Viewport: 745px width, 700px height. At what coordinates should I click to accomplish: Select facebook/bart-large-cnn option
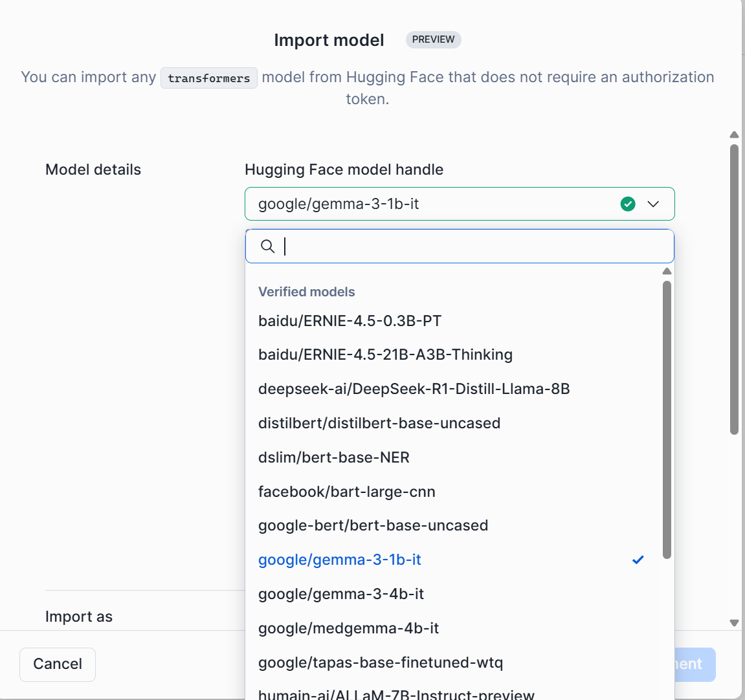click(347, 492)
